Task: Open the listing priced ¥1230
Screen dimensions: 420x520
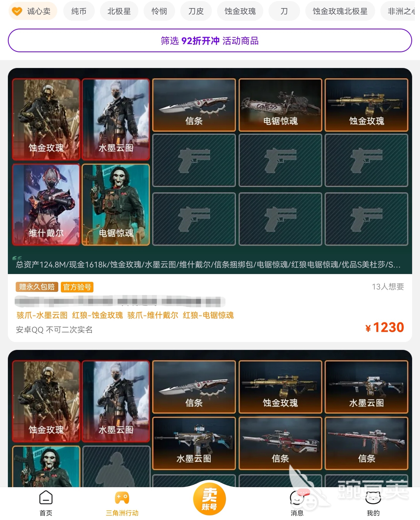Action: 210,205
